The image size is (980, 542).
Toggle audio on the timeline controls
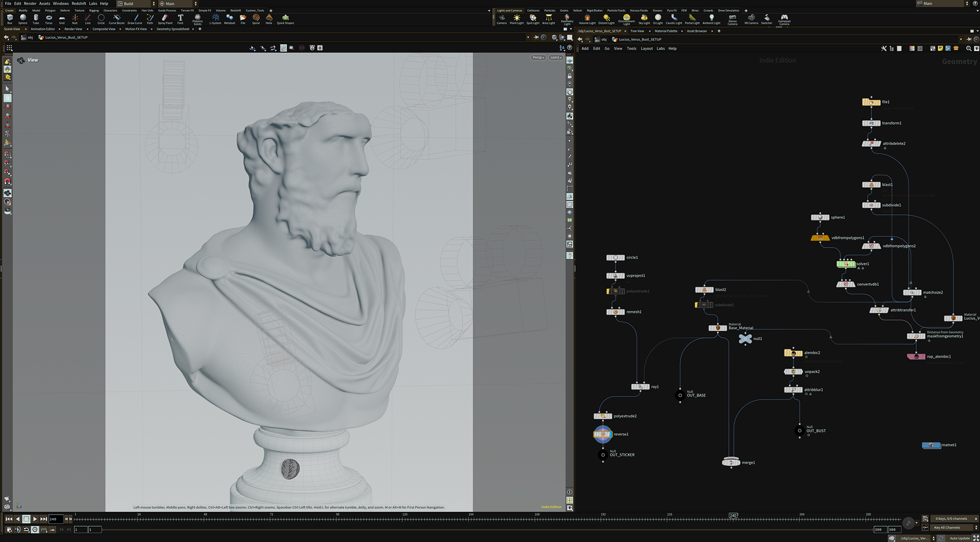point(18,530)
